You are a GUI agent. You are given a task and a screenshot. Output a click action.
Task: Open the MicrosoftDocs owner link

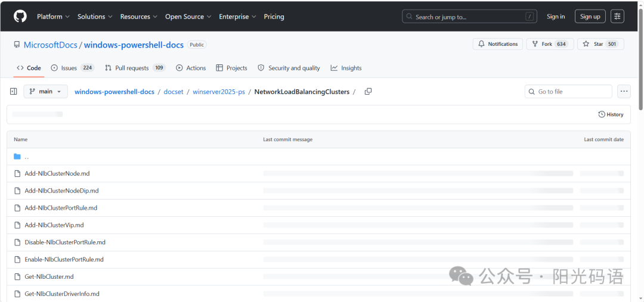[51, 45]
